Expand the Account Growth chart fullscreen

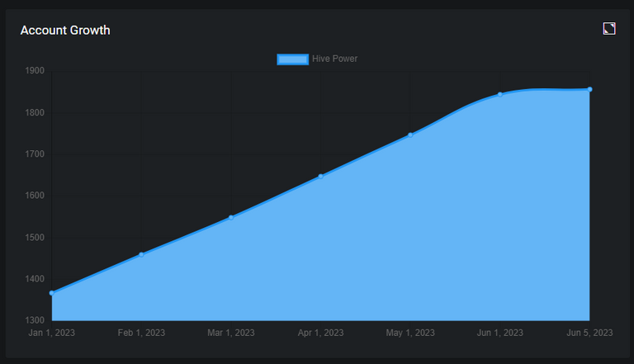(x=609, y=29)
